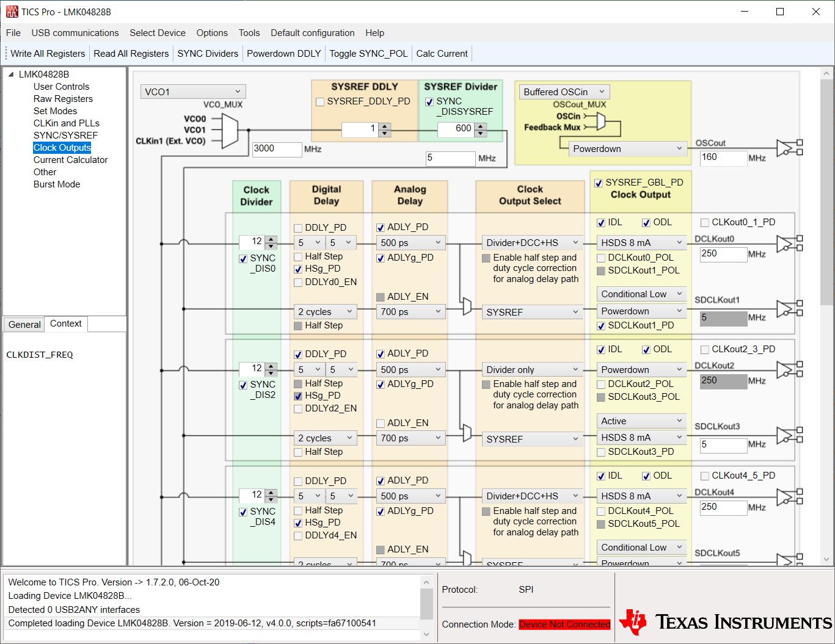Uncheck SYNC_DISSYSREF in SYSREF Divider
This screenshot has width=835, height=644.
tap(429, 103)
